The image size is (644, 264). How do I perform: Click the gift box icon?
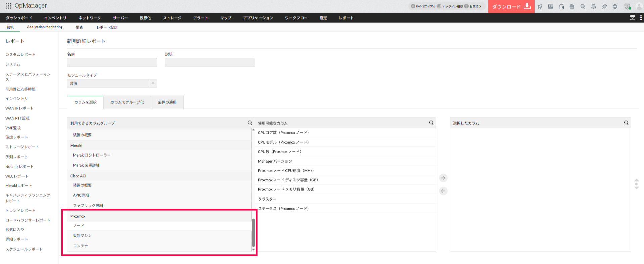[572, 6]
